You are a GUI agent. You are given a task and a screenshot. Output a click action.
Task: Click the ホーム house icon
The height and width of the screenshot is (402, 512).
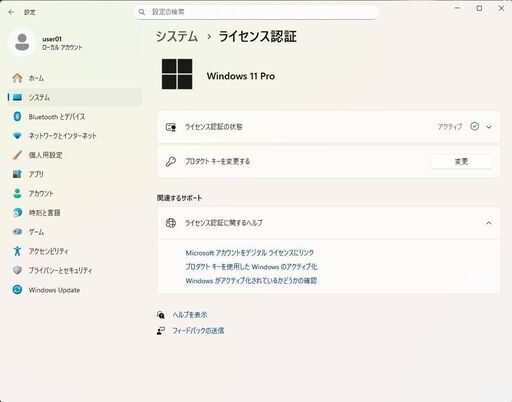coord(17,78)
